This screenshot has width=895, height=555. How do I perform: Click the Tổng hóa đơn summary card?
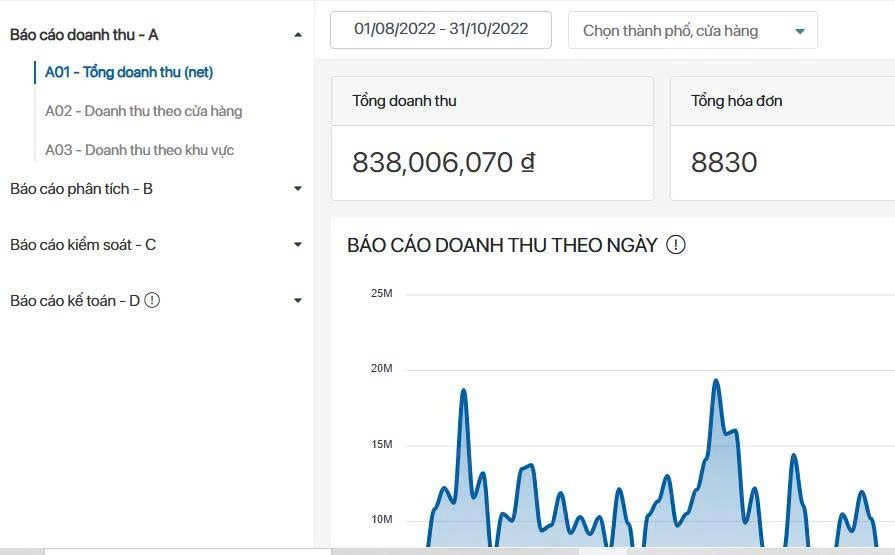[x=780, y=139]
